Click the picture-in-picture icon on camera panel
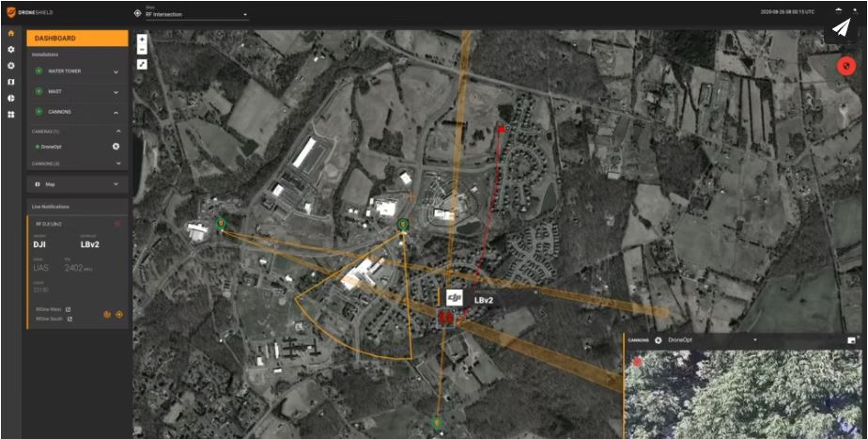 click(851, 340)
